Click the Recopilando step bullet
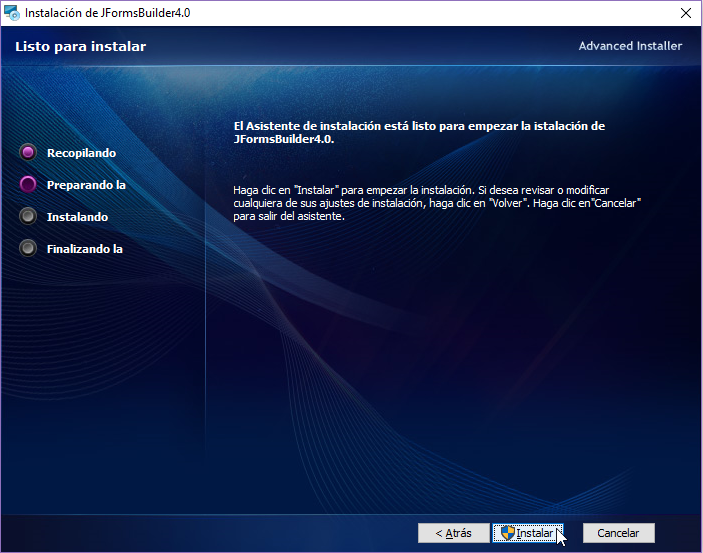 coord(28,152)
